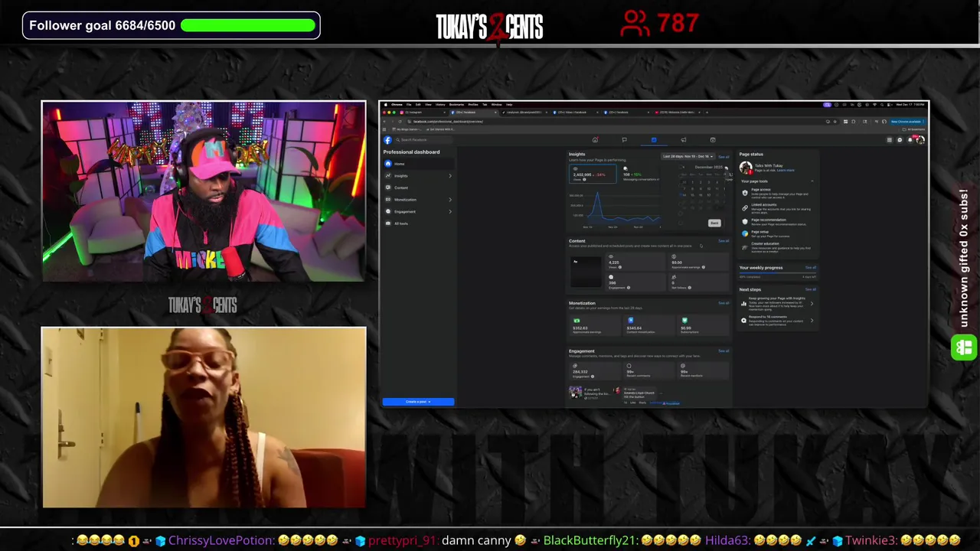Open Keep growing your Page with Insights
The image size is (980, 551).
[x=778, y=304]
